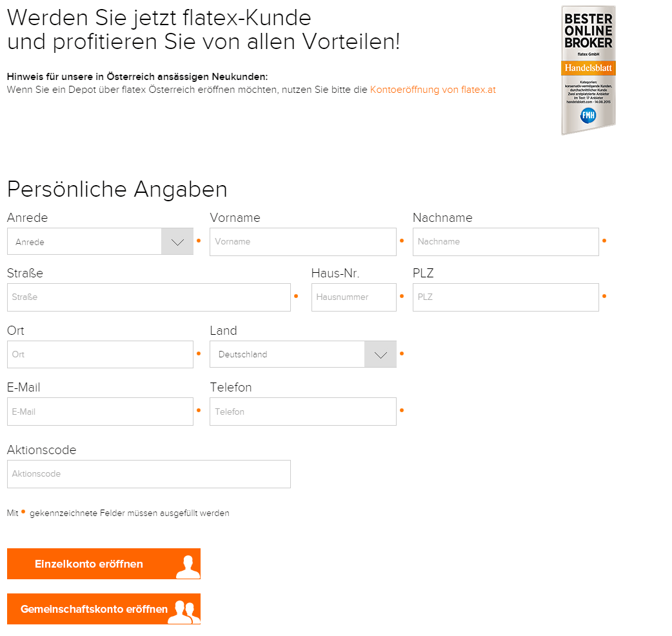
Task: Open the Anrede dropdown arrow
Action: click(177, 242)
